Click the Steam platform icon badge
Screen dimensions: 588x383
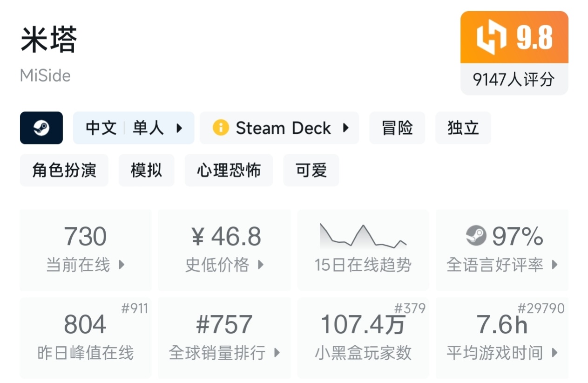tap(41, 128)
